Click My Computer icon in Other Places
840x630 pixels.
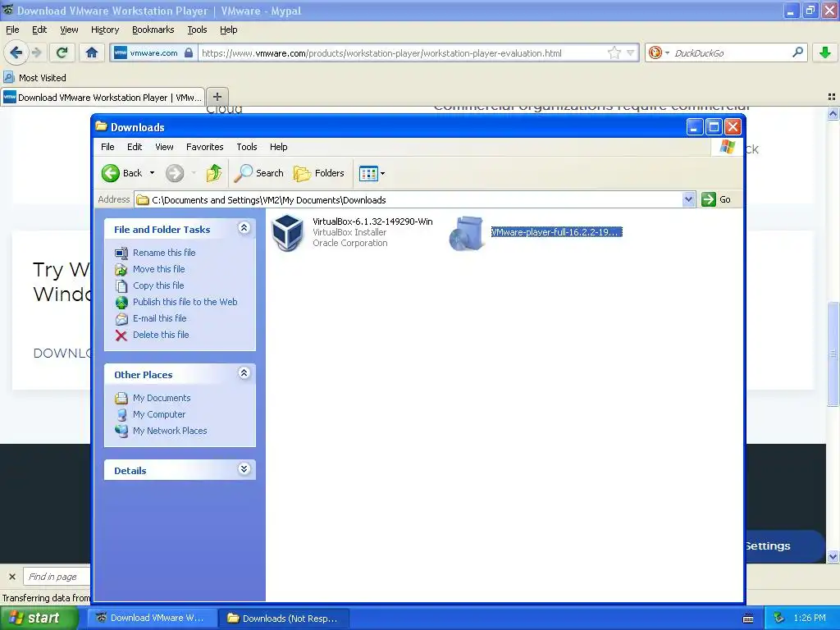coord(121,414)
